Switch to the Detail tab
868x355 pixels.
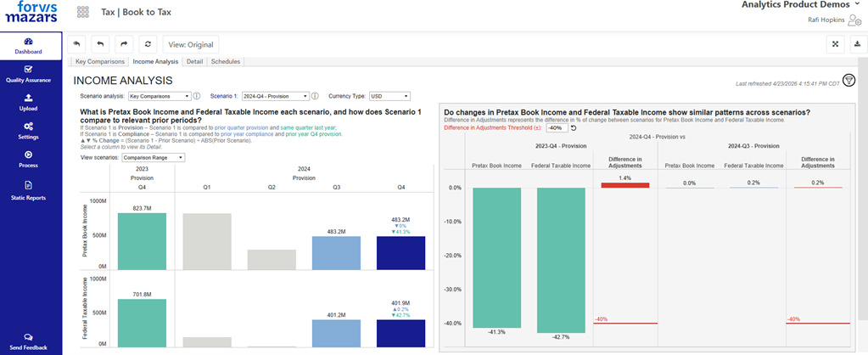(x=195, y=61)
